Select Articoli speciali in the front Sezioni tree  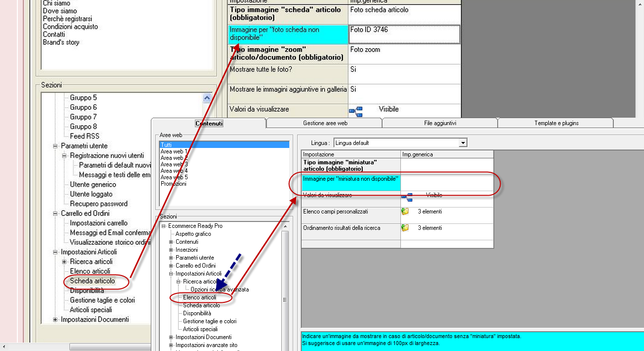200,329
